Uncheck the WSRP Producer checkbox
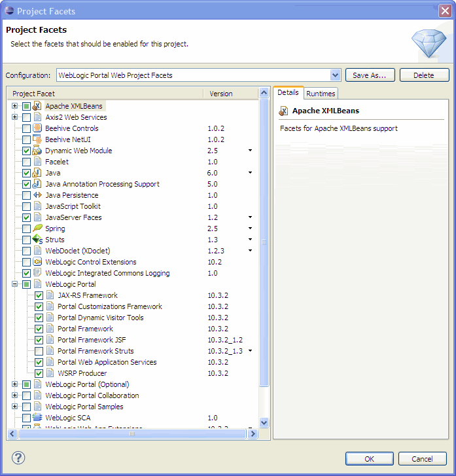This screenshot has width=456, height=476. click(x=39, y=373)
